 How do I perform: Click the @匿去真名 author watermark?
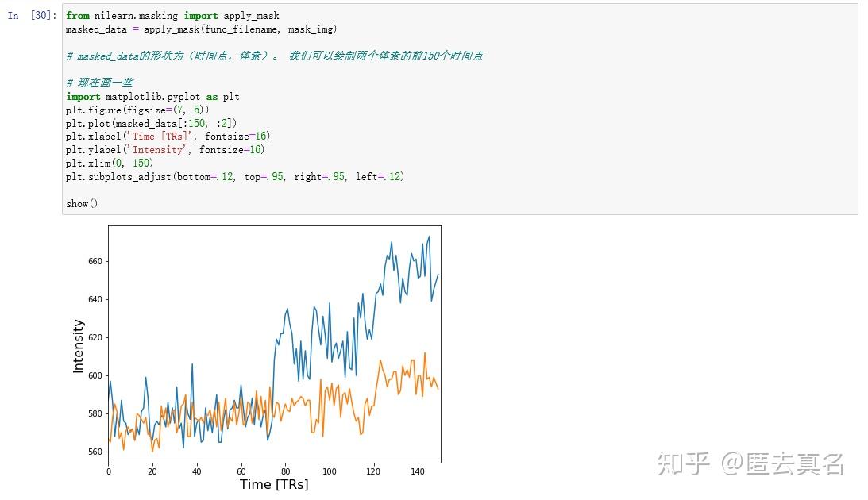pyautogui.click(x=781, y=463)
